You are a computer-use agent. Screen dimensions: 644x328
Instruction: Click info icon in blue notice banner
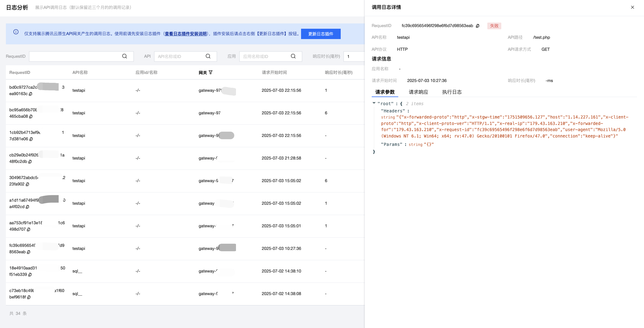(16, 32)
